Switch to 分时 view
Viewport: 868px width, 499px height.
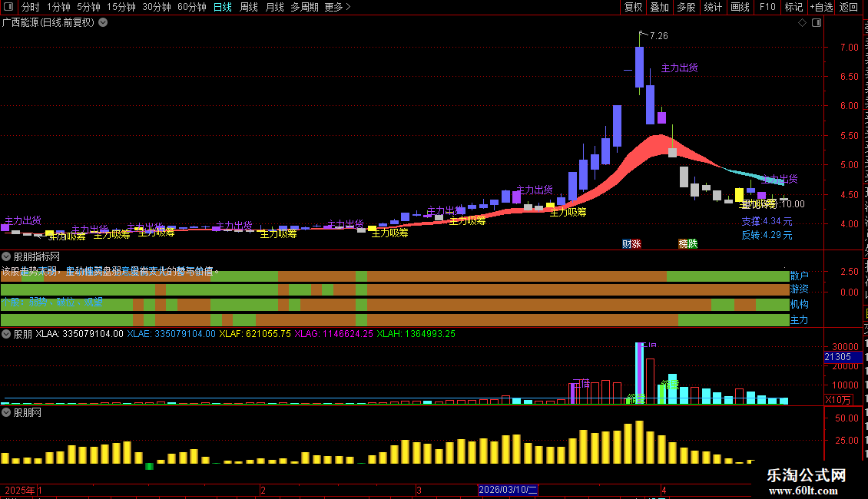coord(31,7)
